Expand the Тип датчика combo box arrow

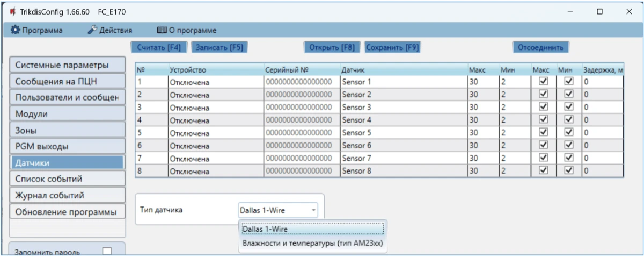pos(313,210)
